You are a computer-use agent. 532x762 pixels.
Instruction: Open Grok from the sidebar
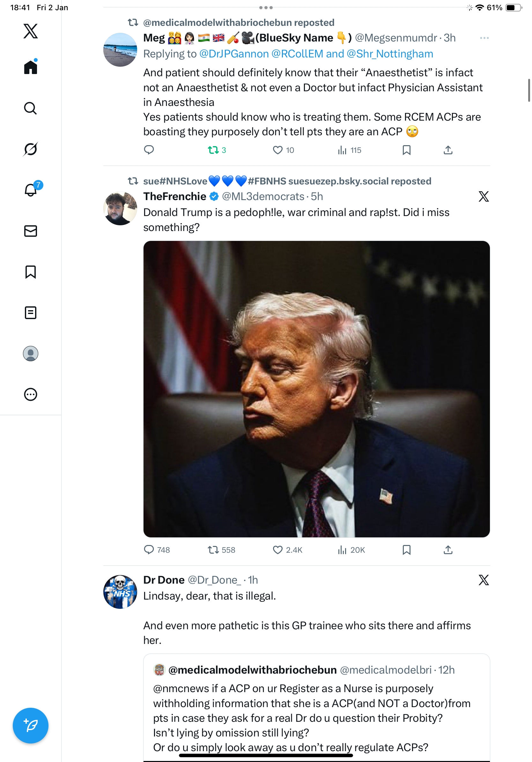click(x=31, y=149)
